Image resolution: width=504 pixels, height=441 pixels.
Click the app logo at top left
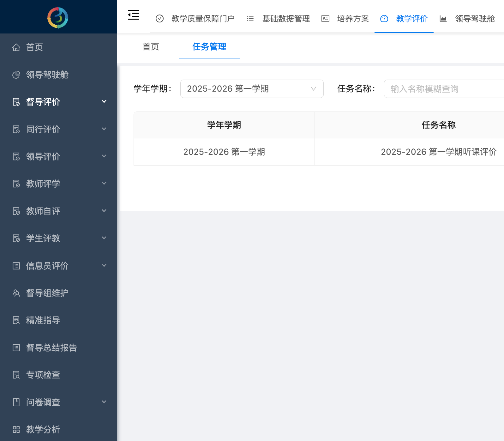58,18
